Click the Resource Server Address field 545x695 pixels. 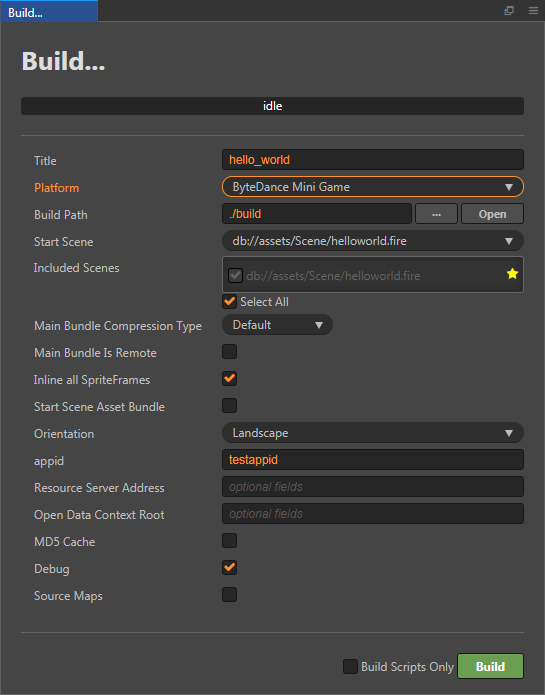(x=373, y=487)
